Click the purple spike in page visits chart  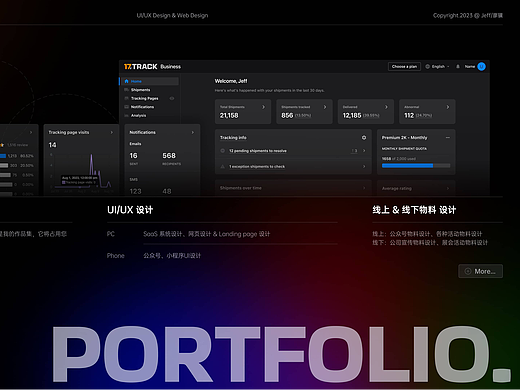91,164
